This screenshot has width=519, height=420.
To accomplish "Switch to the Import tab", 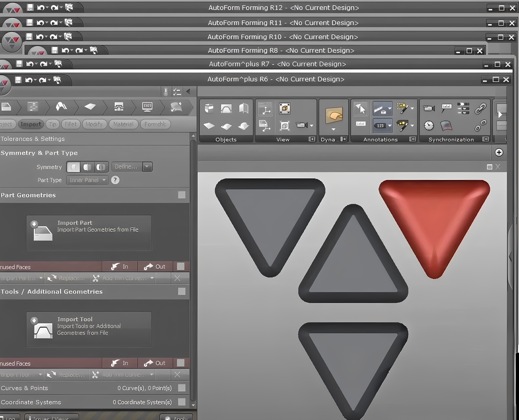I will pos(31,124).
